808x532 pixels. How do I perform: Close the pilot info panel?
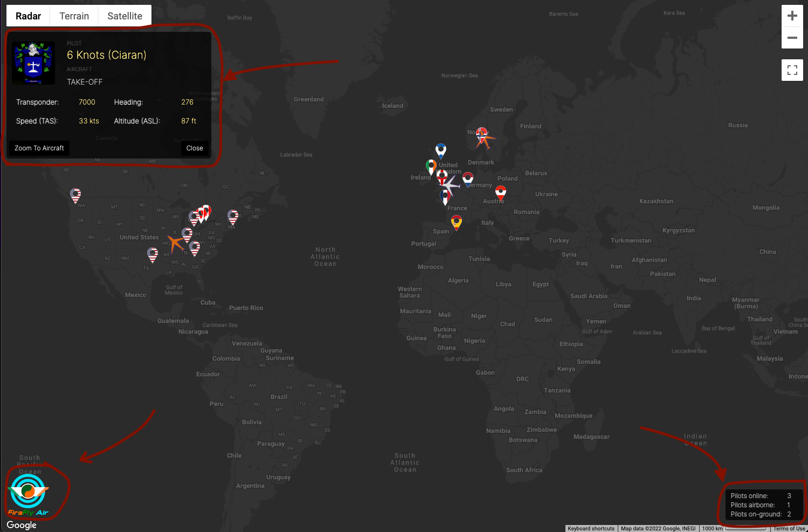[x=195, y=148]
